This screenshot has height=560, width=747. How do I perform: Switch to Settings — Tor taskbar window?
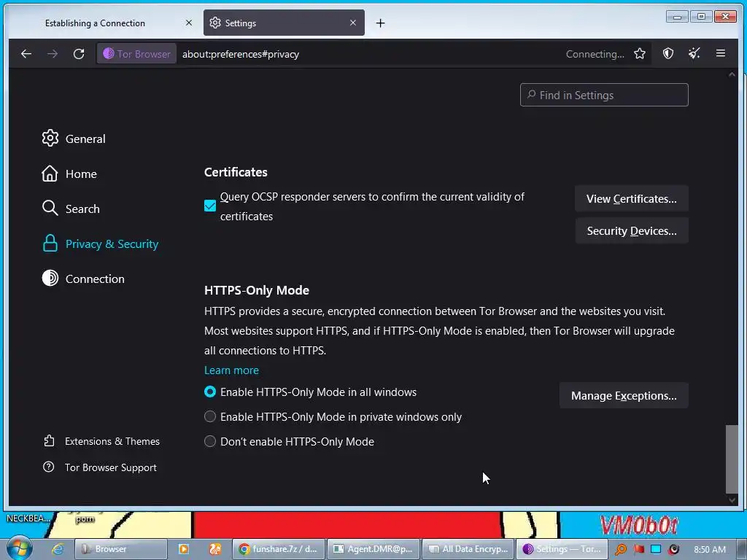pyautogui.click(x=562, y=549)
